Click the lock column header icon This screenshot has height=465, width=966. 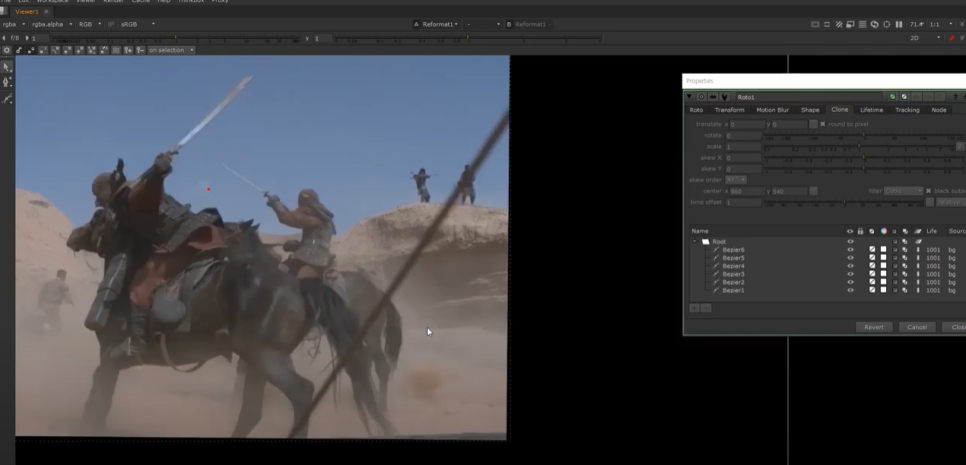point(861,231)
